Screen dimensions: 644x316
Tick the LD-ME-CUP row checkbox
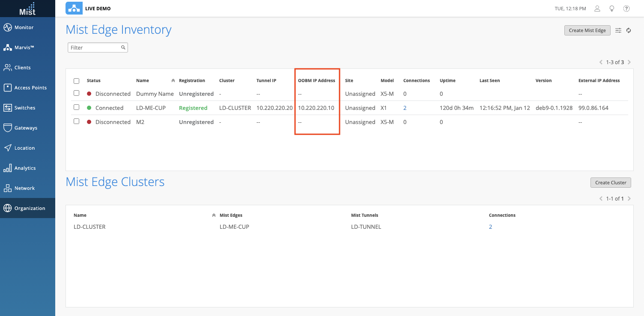[x=77, y=107]
